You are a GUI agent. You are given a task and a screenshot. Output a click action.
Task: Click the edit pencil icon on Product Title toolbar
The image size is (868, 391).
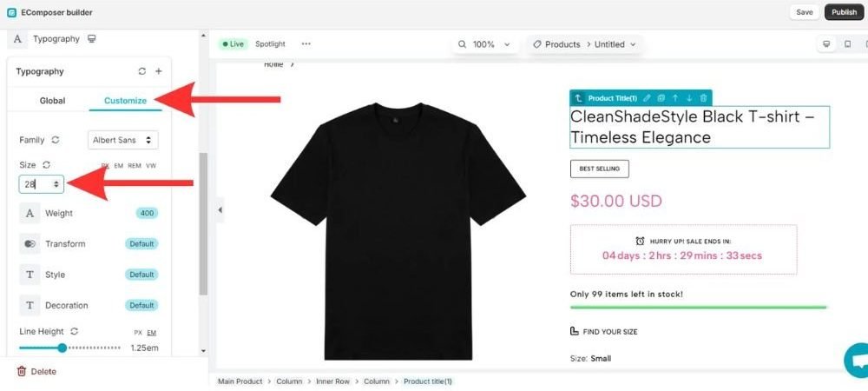coord(647,98)
